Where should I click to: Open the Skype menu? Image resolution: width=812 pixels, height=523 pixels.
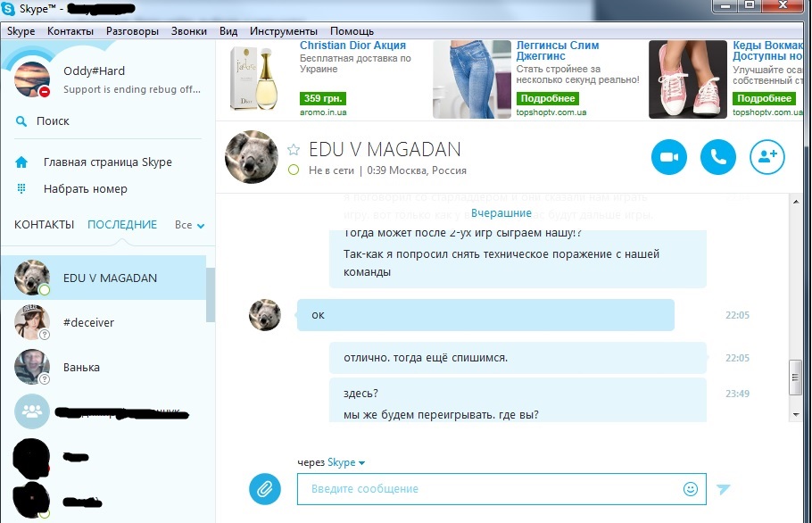[x=21, y=31]
